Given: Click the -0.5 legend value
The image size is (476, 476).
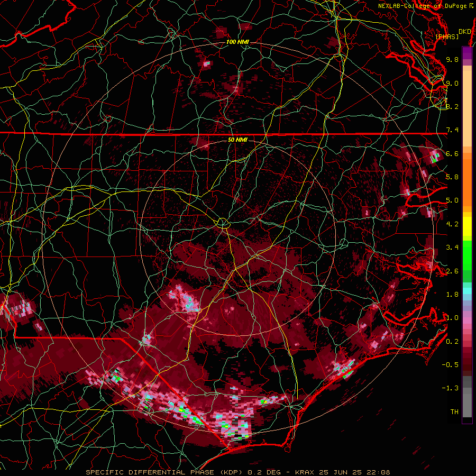Looking at the screenshot, I should click(x=450, y=365).
